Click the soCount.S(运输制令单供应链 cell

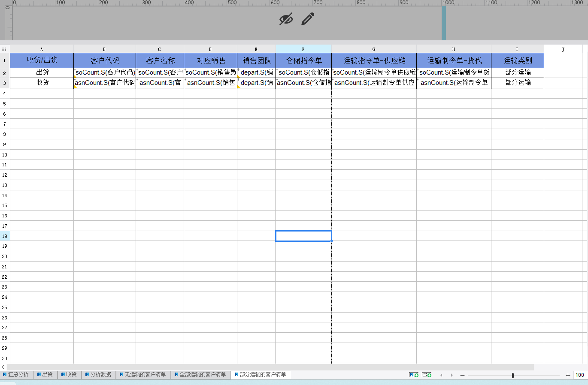point(374,72)
